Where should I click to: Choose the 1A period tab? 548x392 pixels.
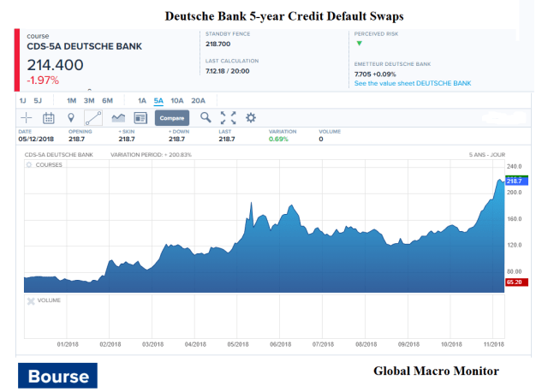click(142, 100)
